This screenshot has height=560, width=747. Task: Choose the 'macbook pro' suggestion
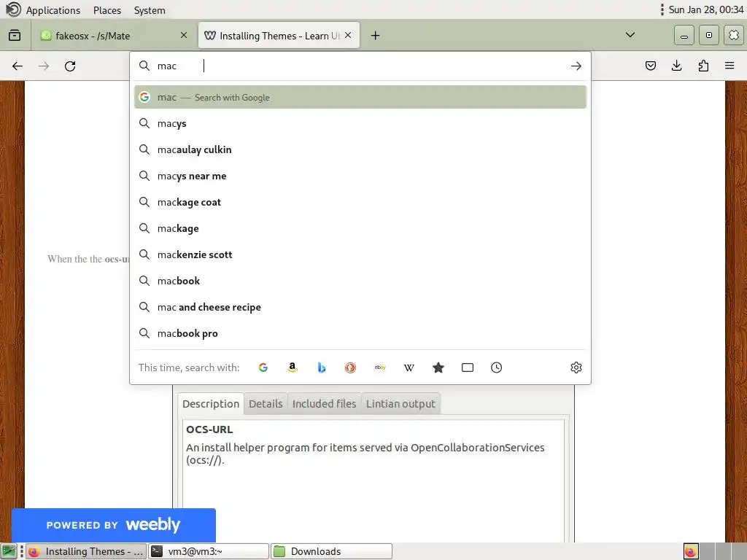click(x=360, y=333)
